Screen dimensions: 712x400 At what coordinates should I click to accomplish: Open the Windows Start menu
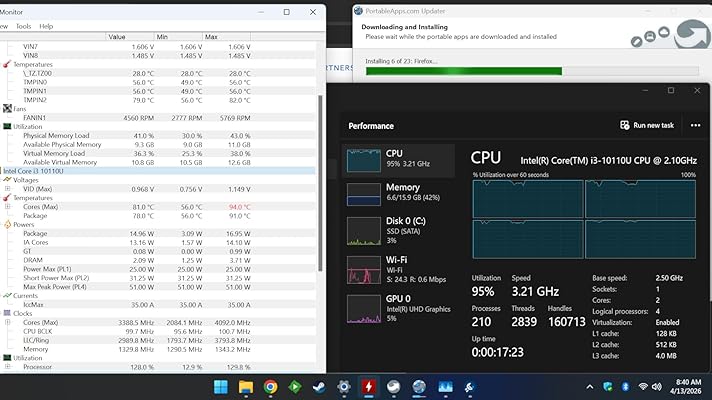click(217, 386)
